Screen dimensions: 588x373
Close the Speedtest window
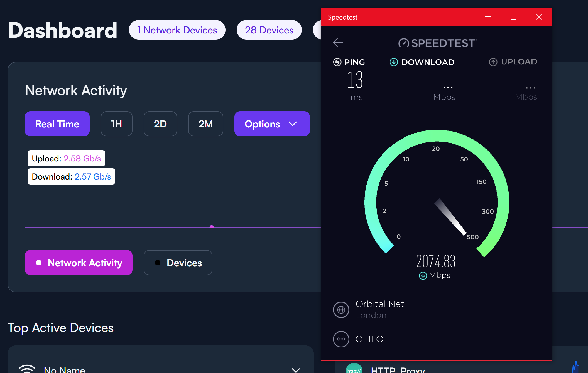[539, 17]
